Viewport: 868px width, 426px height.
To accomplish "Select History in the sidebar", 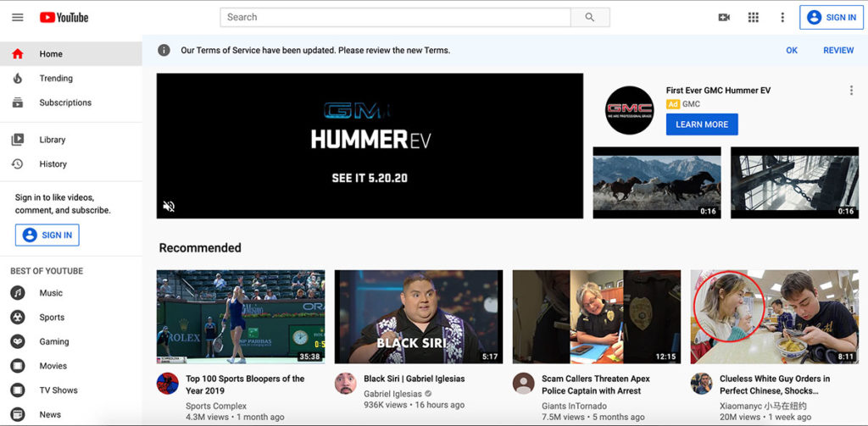I will 71,163.
